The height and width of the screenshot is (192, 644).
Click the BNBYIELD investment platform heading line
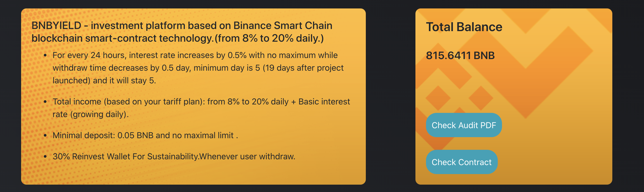(x=182, y=26)
